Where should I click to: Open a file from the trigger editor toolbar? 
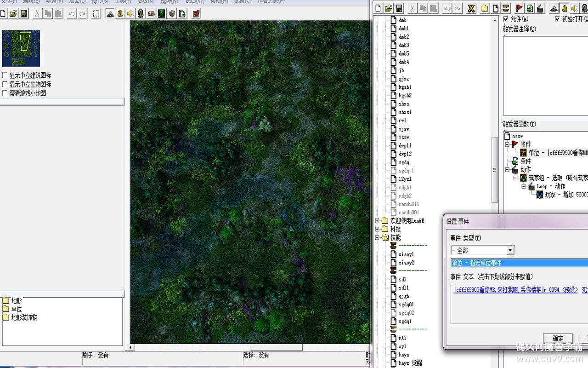[389, 8]
